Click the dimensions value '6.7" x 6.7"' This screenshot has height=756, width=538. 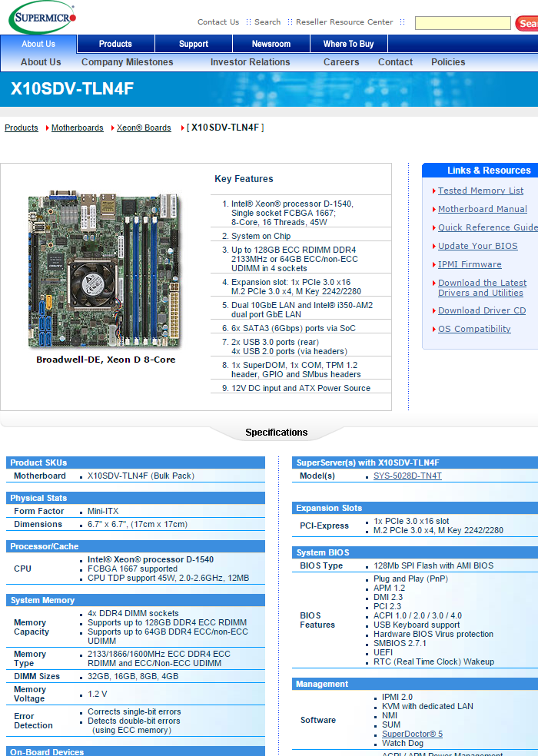tap(138, 524)
